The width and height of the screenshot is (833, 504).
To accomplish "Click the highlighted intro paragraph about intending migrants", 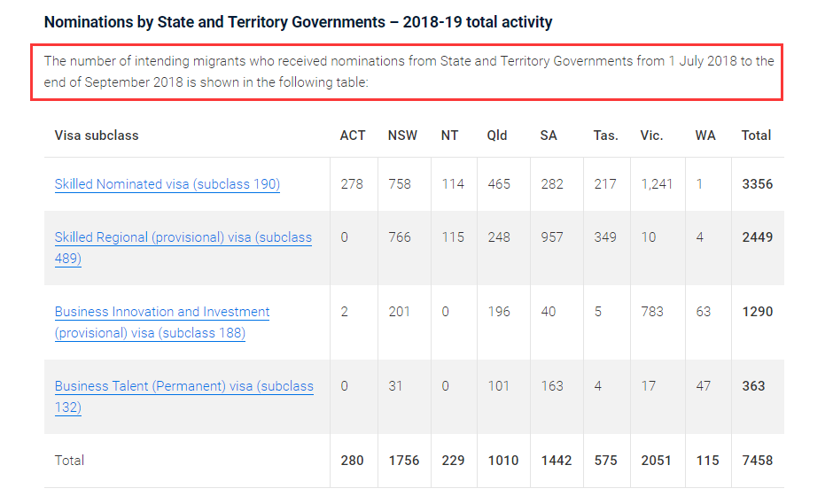I will (408, 72).
